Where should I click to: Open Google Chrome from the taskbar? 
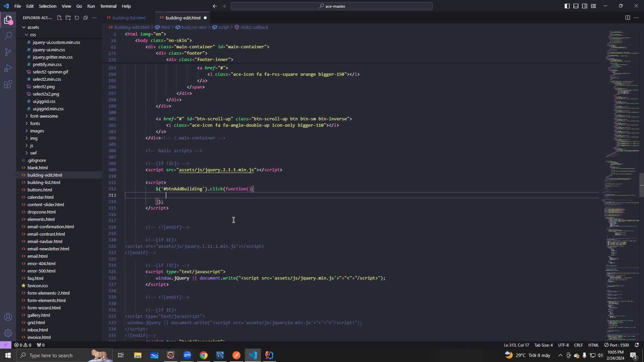pos(204,355)
